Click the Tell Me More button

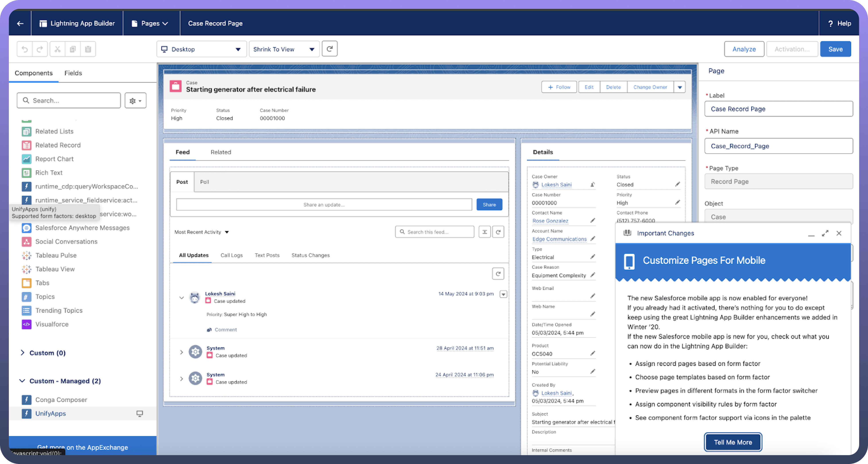click(733, 442)
